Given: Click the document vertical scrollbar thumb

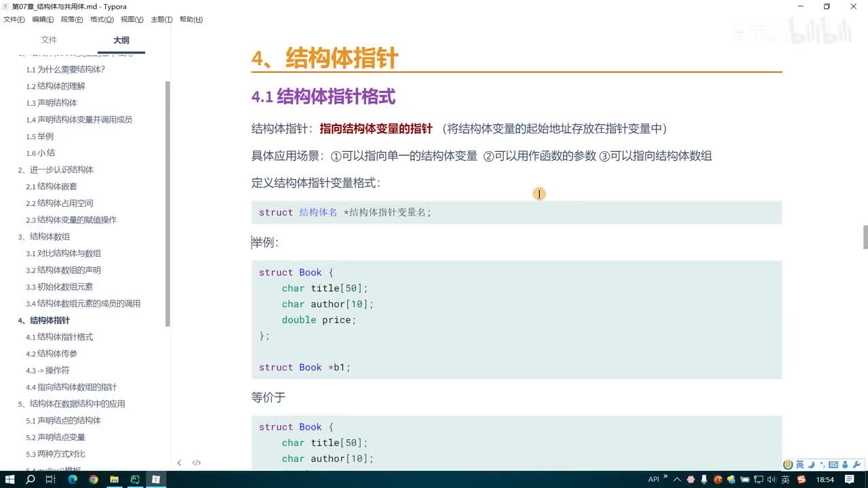Looking at the screenshot, I should [x=865, y=237].
